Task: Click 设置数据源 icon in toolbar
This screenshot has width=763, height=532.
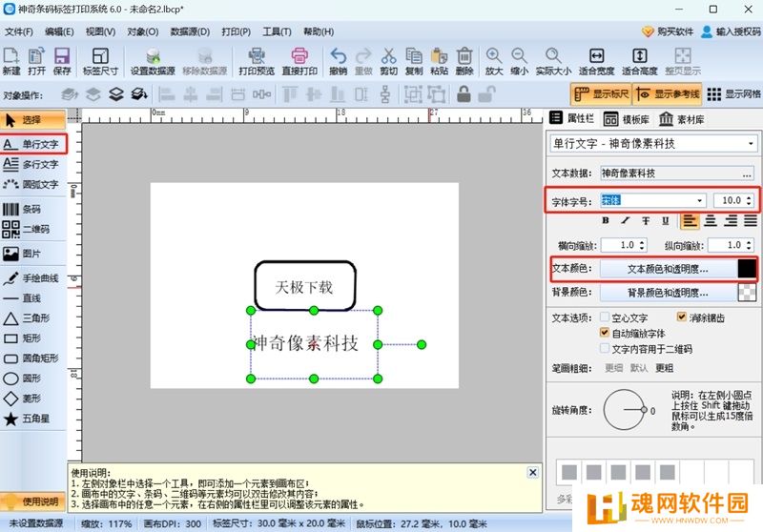Action: coord(153,61)
